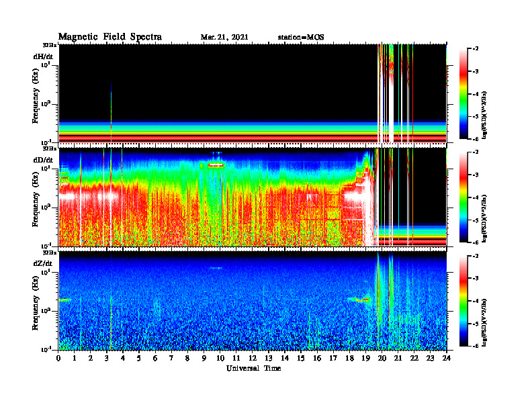Click the dD/dt spectrogram plot area
Screen dimensions: 532x411
tap(253, 197)
